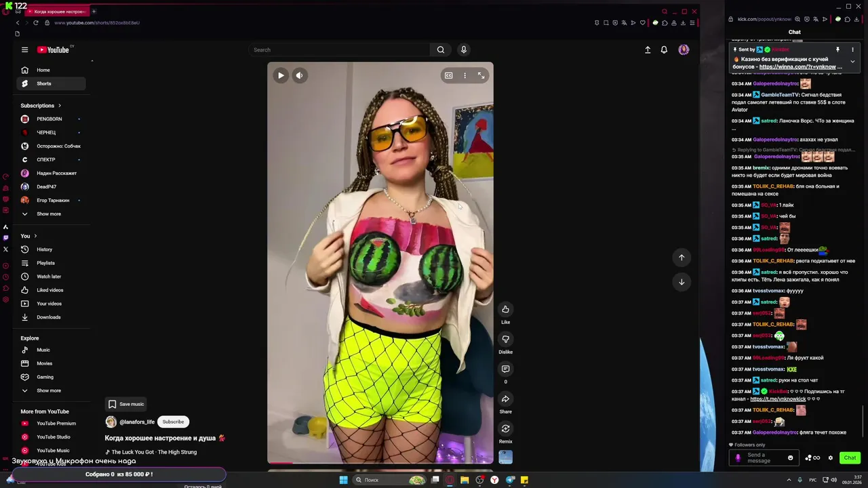
Task: Open the browser's main menu icon
Action: 692,22
